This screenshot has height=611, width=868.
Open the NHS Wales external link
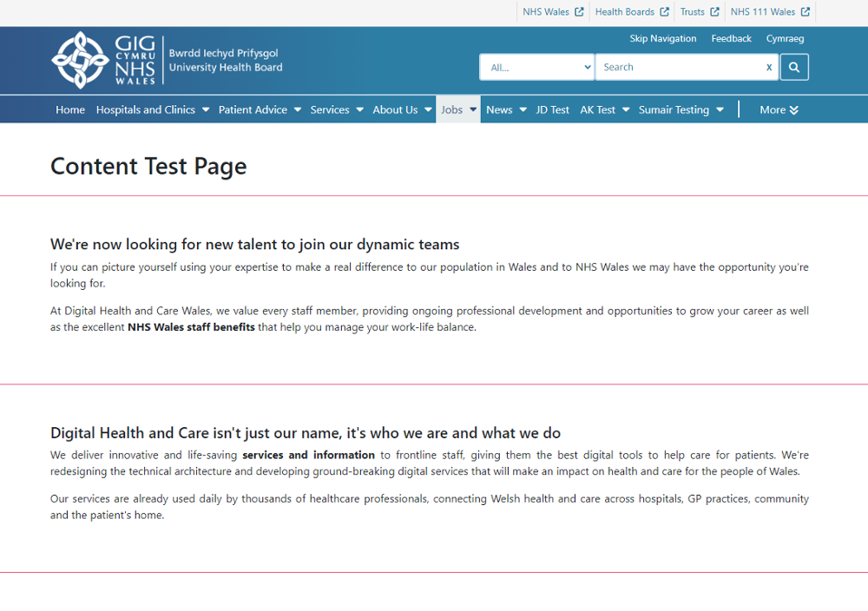coord(552,12)
